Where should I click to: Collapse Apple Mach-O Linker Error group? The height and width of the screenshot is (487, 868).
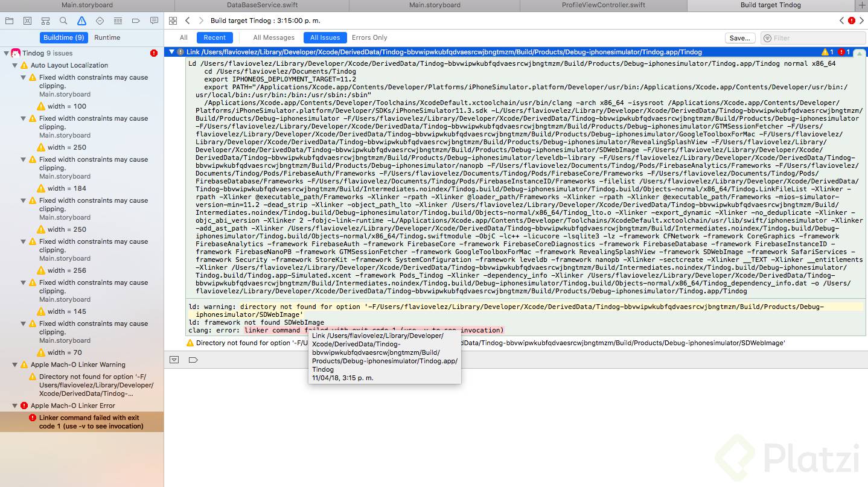(x=15, y=406)
